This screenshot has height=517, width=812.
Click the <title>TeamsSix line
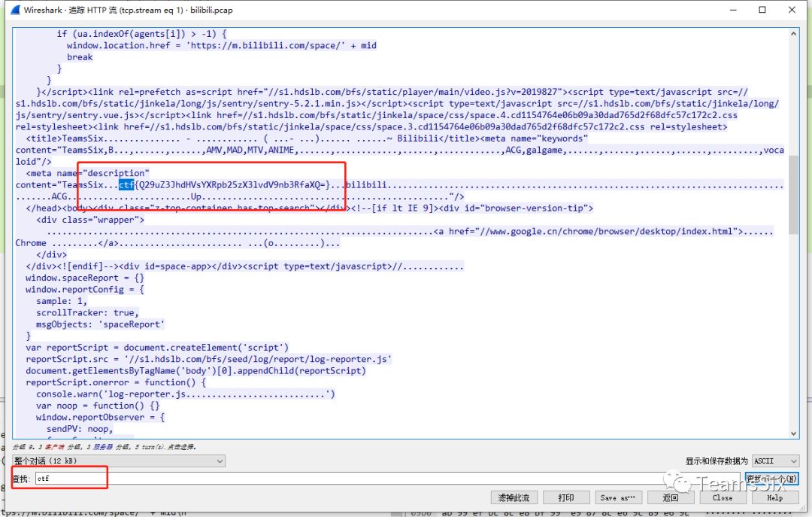307,138
